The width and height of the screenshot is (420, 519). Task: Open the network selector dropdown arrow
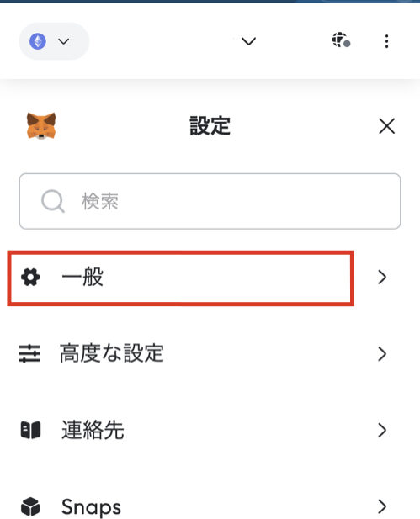64,41
